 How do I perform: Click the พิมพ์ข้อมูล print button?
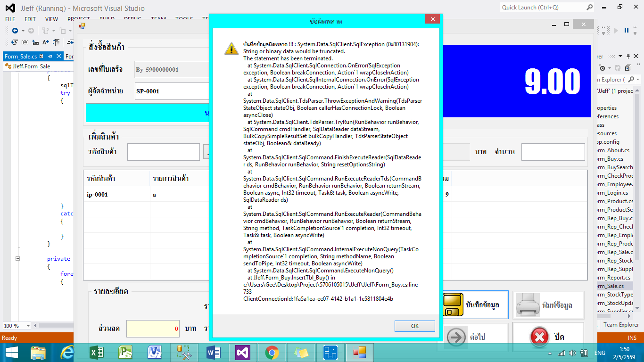click(548, 304)
